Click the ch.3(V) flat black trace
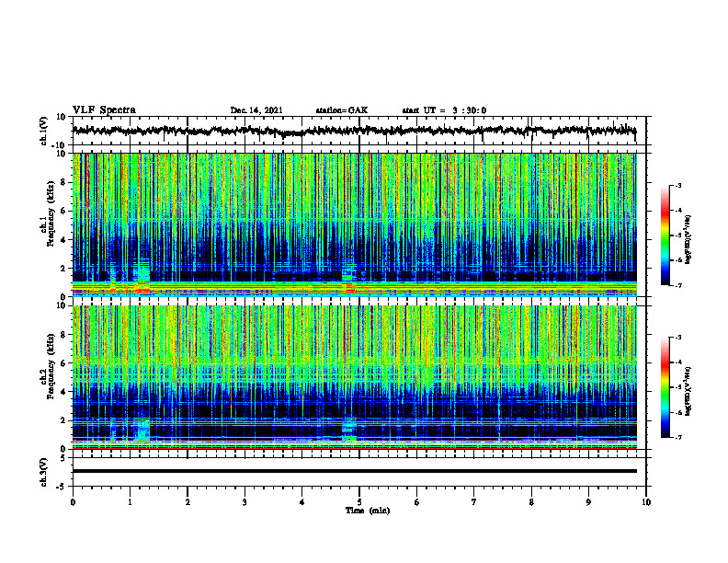 pyautogui.click(x=354, y=471)
